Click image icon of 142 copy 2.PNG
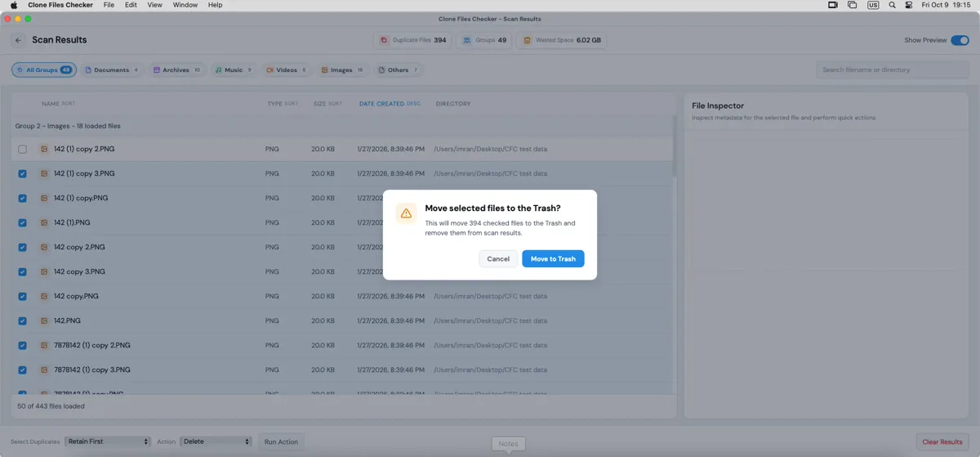 click(x=44, y=248)
